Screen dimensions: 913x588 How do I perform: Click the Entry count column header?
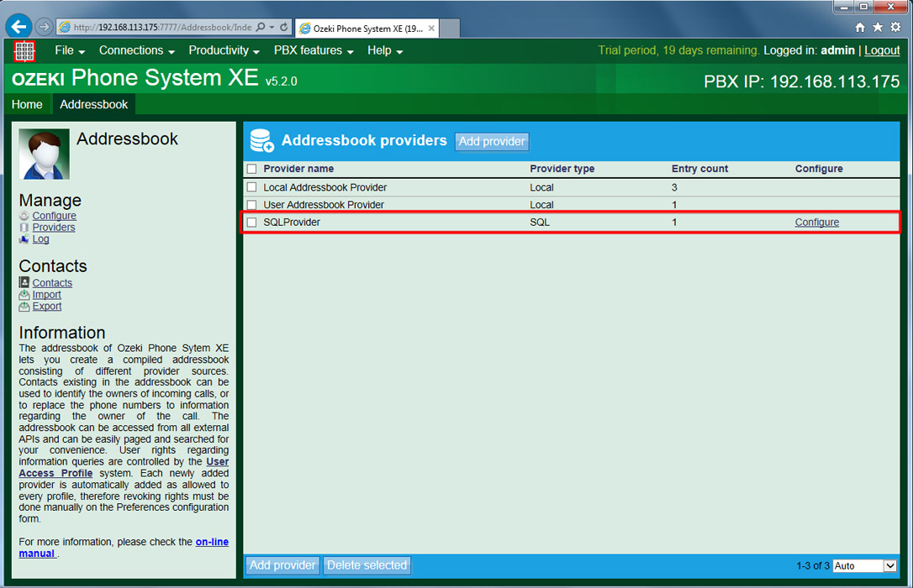[700, 169]
